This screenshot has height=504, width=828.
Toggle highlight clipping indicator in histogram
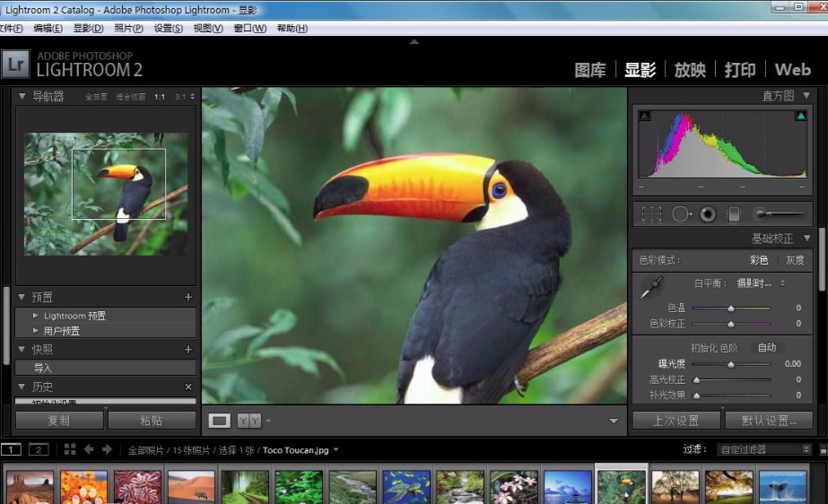pyautogui.click(x=800, y=116)
